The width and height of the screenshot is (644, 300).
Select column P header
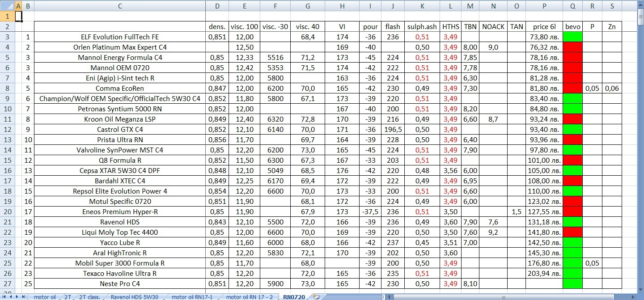point(544,6)
